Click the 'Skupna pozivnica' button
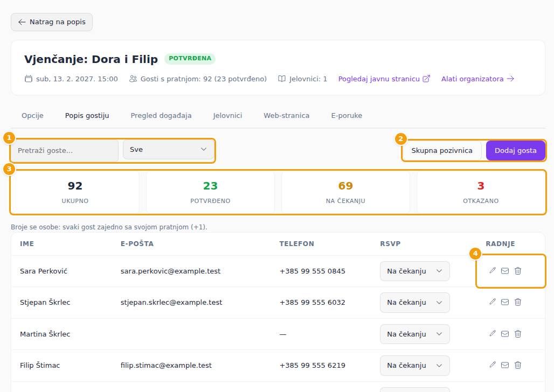The width and height of the screenshot is (554, 392). point(442,150)
